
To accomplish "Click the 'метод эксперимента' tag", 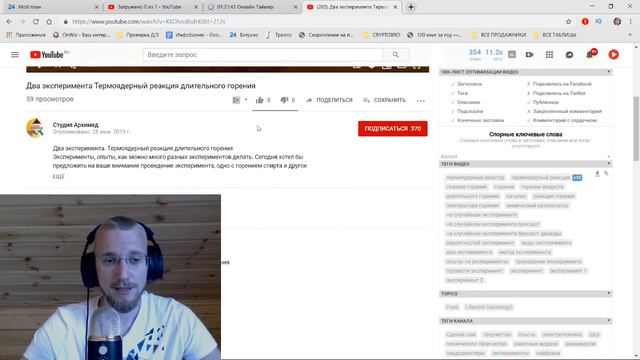I will point(525,252).
